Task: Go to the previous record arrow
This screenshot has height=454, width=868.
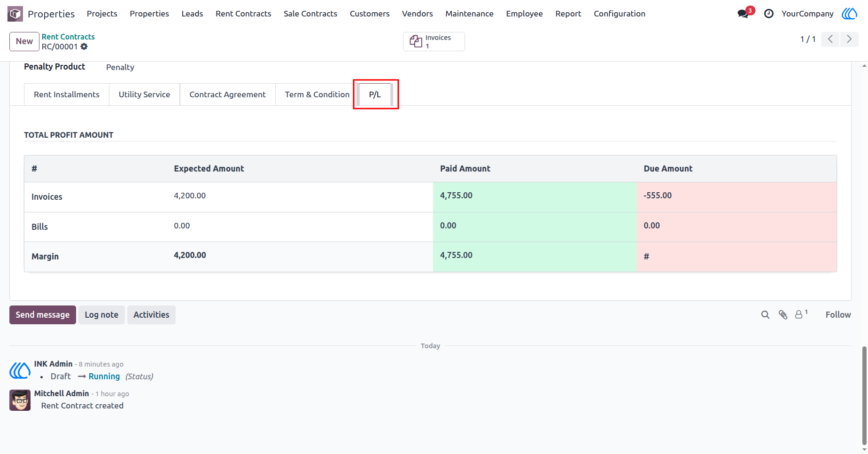Action: (x=830, y=39)
